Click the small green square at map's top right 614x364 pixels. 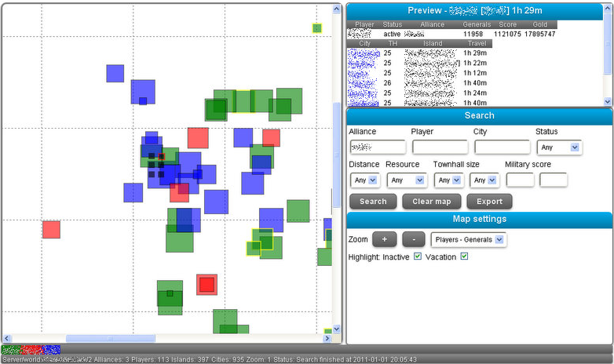(x=316, y=28)
